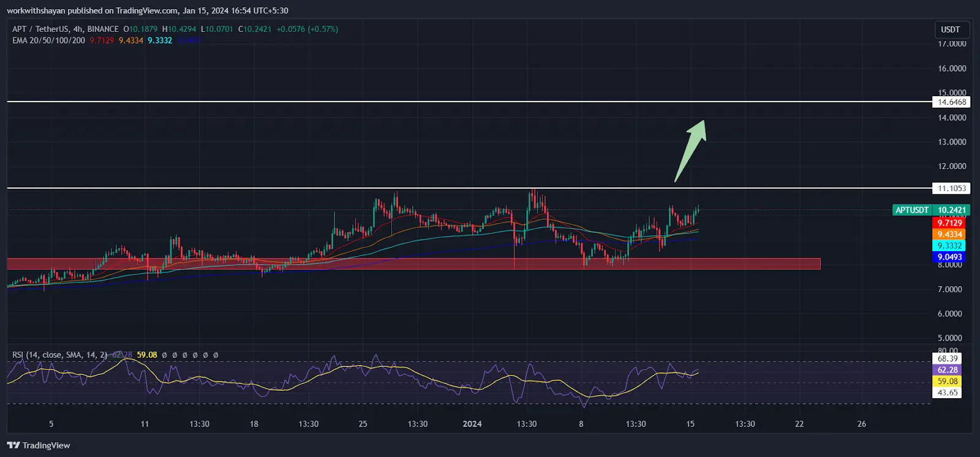Click the EMA 20/50/100/200 indicator legend
This screenshot has height=457, width=980.
48,40
